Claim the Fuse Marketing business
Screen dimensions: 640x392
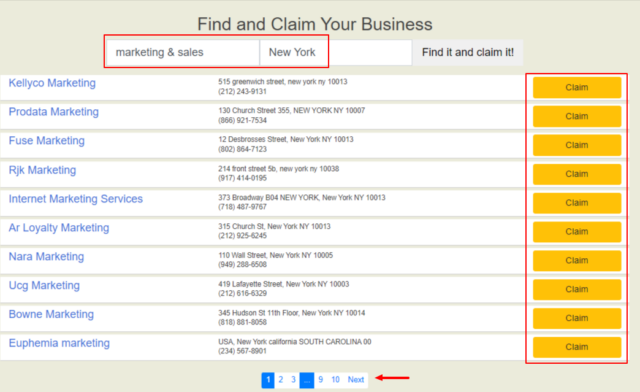coord(577,145)
